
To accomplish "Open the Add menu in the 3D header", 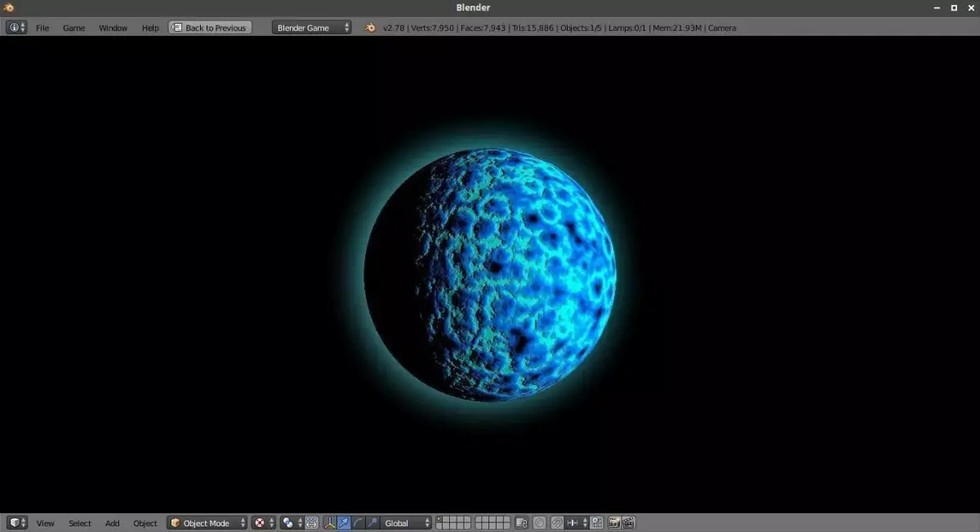I will click(x=112, y=523).
